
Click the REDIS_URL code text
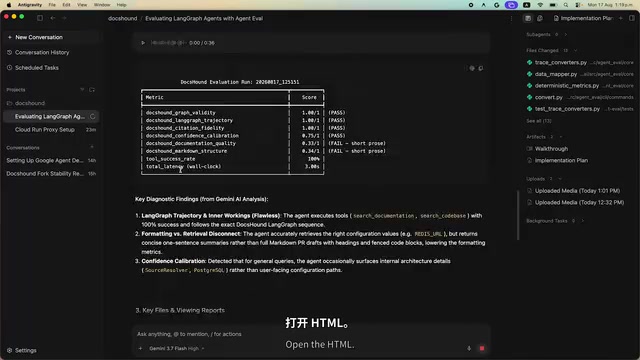[428, 234]
